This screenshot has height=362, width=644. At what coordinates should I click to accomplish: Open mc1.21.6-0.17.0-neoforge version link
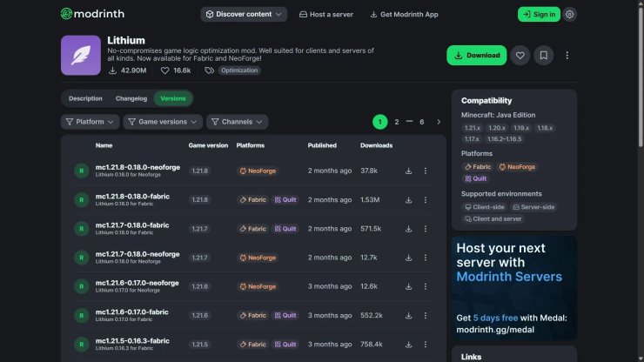(137, 283)
